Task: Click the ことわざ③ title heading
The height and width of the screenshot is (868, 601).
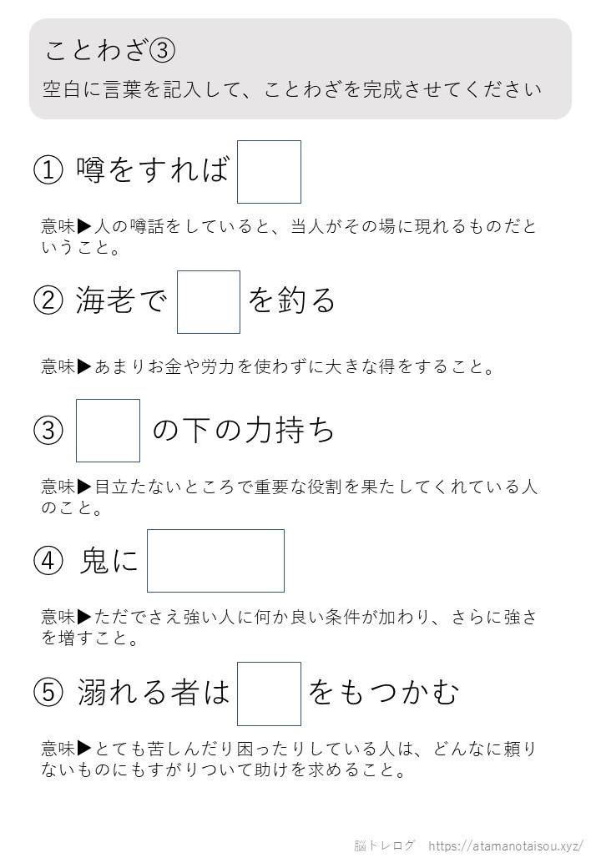Action: [x=110, y=50]
